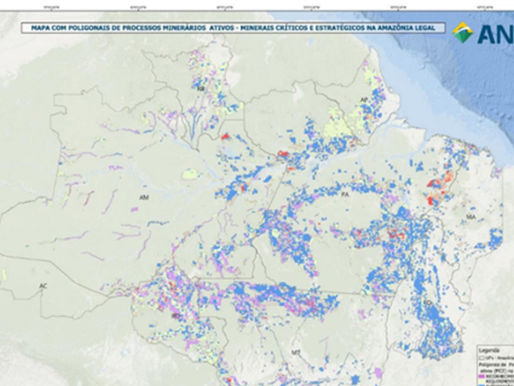
Task: Select the MA state label
Action: point(471,217)
